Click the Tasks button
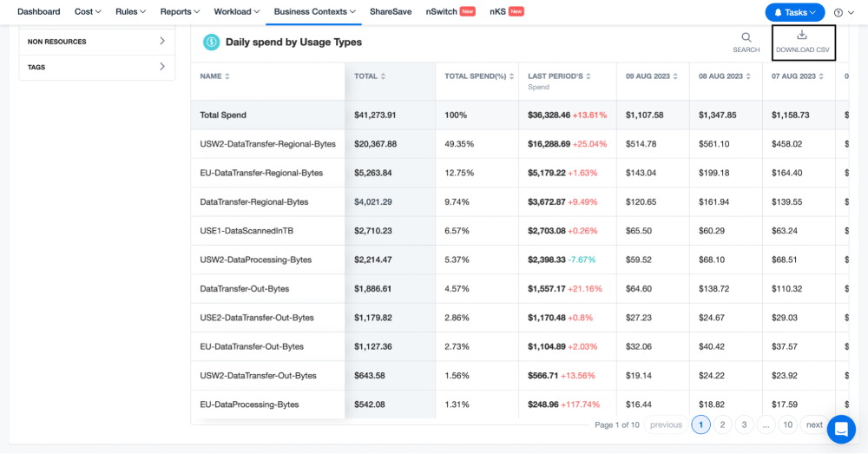The height and width of the screenshot is (454, 868). pyautogui.click(x=795, y=12)
